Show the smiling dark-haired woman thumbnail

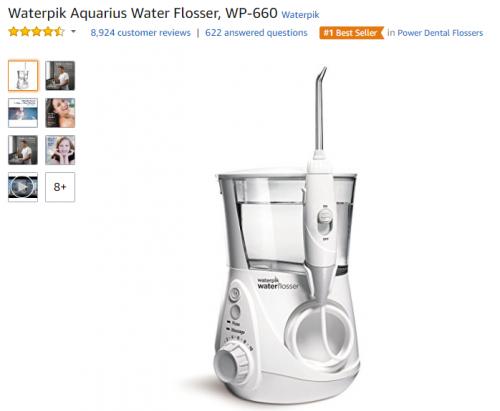pos(60,113)
